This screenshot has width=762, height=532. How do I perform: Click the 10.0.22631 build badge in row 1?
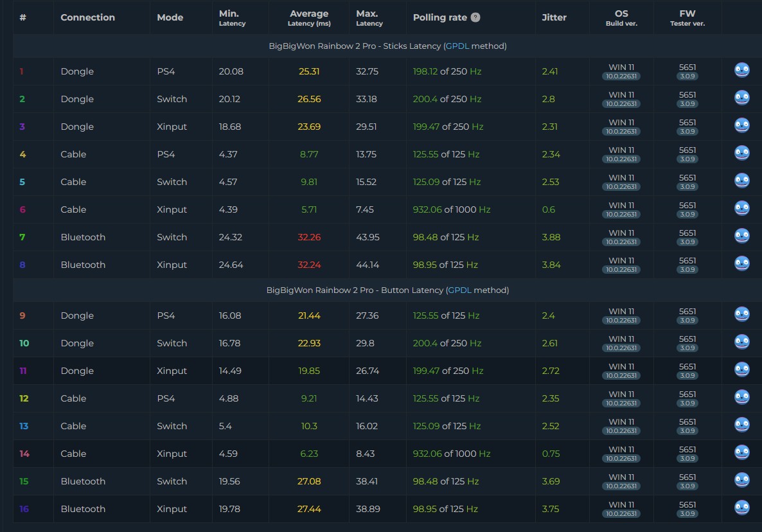[621, 76]
